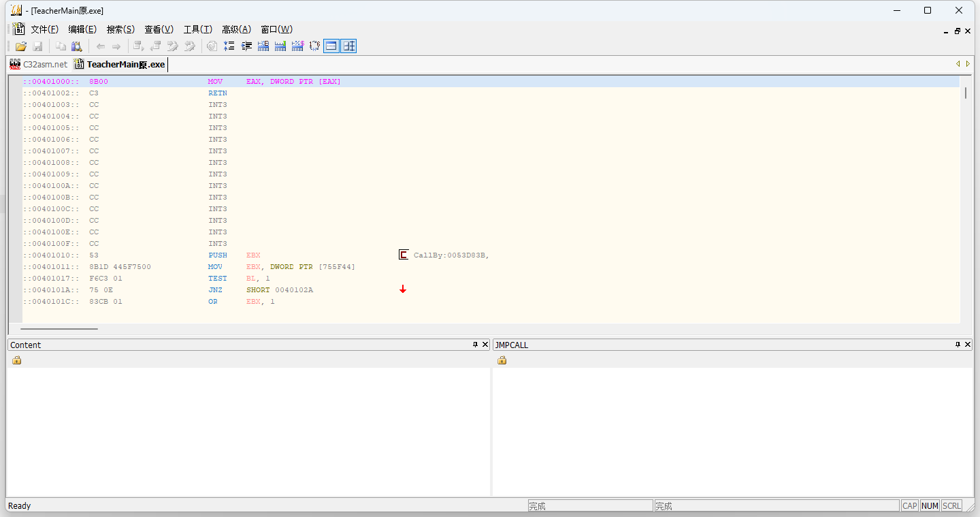The image size is (980, 517).
Task: Toggle the highlighted window pane view button
Action: (x=331, y=46)
